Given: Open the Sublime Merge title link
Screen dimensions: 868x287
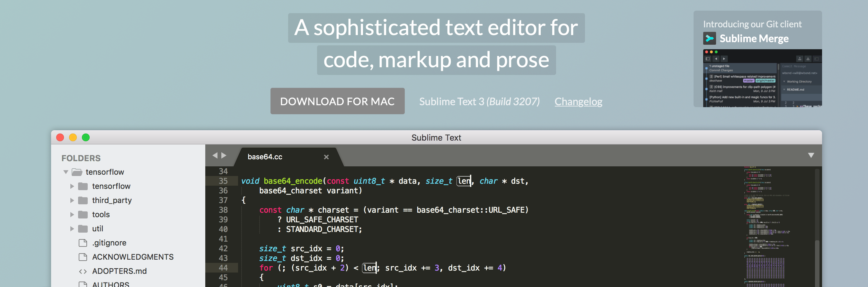Looking at the screenshot, I should [754, 38].
